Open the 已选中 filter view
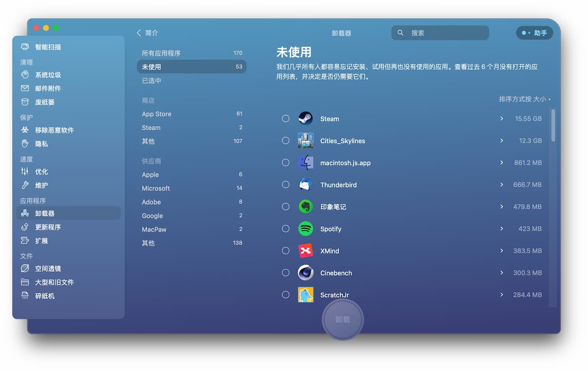 (x=151, y=81)
